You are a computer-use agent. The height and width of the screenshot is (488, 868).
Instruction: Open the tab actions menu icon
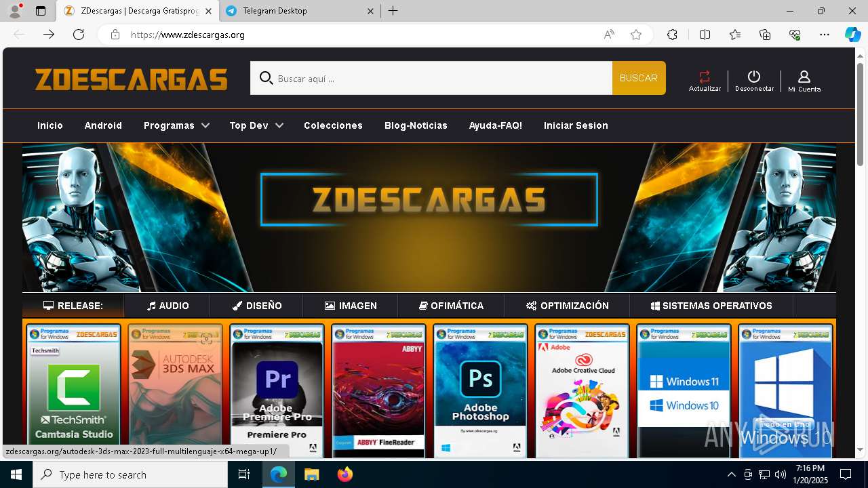[x=41, y=11]
